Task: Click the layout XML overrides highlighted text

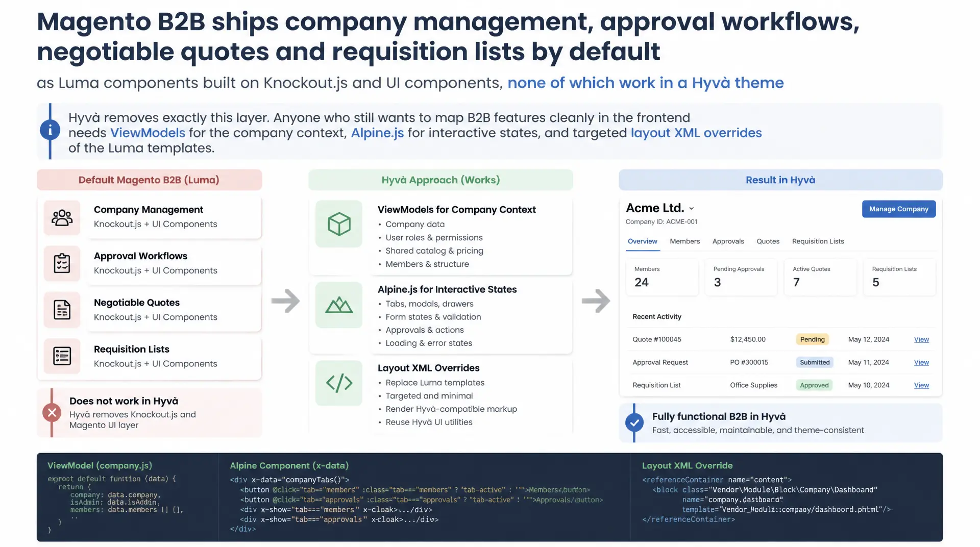Action: click(696, 133)
